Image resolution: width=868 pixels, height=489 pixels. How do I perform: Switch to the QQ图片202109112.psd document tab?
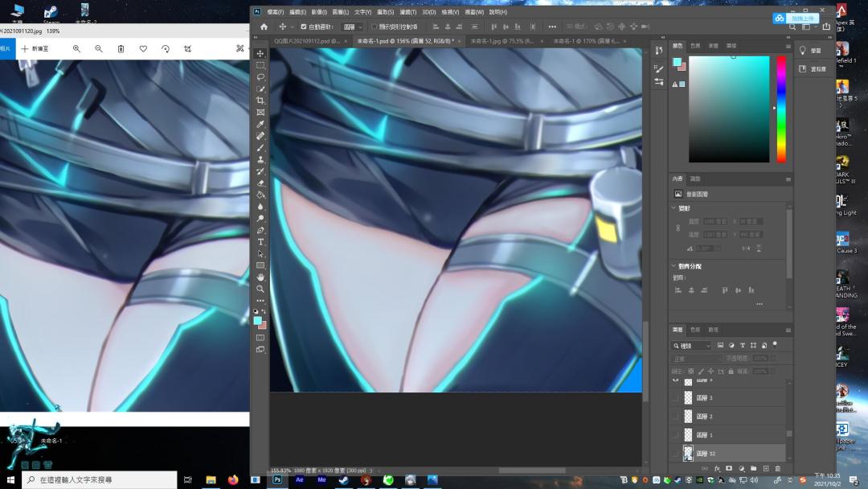307,41
